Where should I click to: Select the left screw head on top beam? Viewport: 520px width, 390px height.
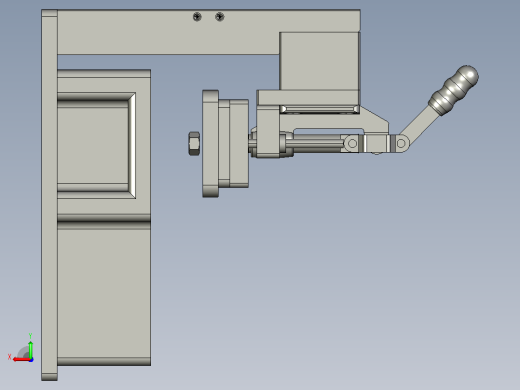[197, 16]
